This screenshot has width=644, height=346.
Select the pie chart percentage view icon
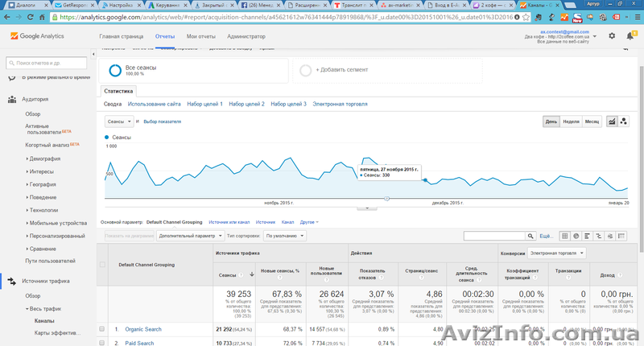(x=576, y=236)
